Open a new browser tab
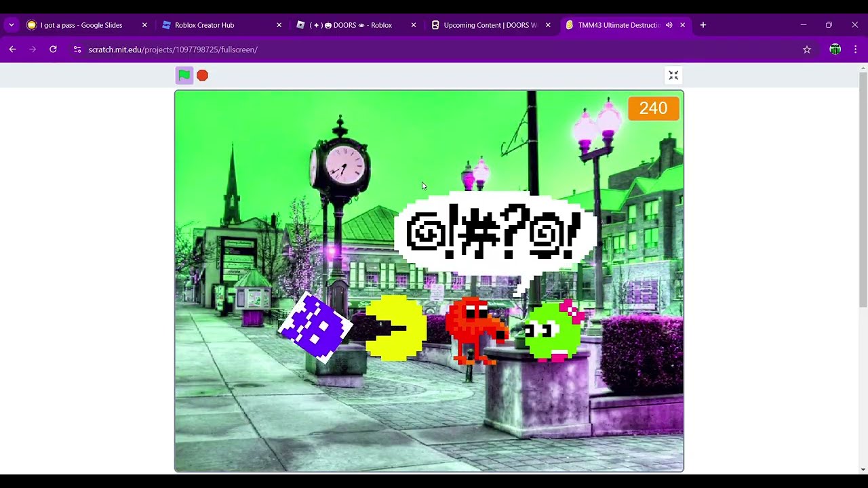Viewport: 868px width, 488px height. (703, 25)
